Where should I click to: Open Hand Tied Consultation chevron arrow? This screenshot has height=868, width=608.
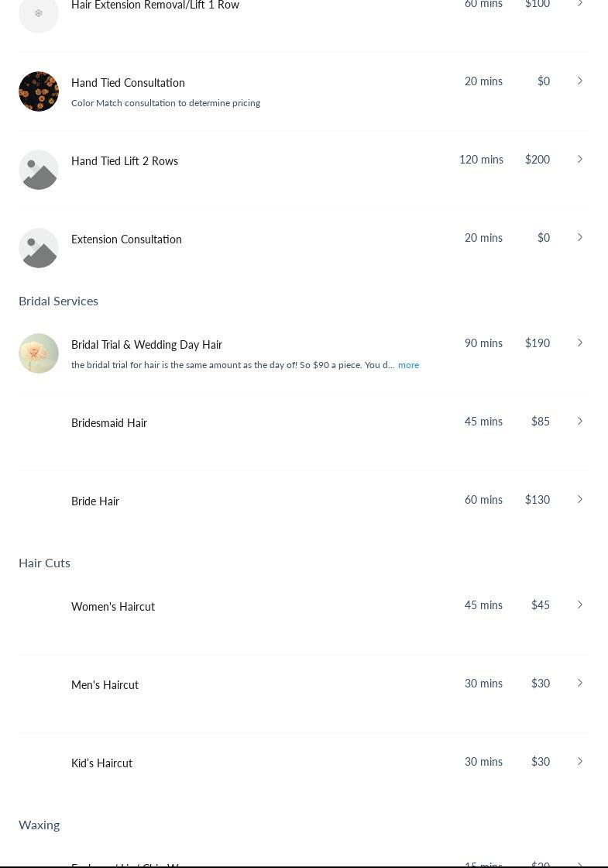[x=579, y=81]
